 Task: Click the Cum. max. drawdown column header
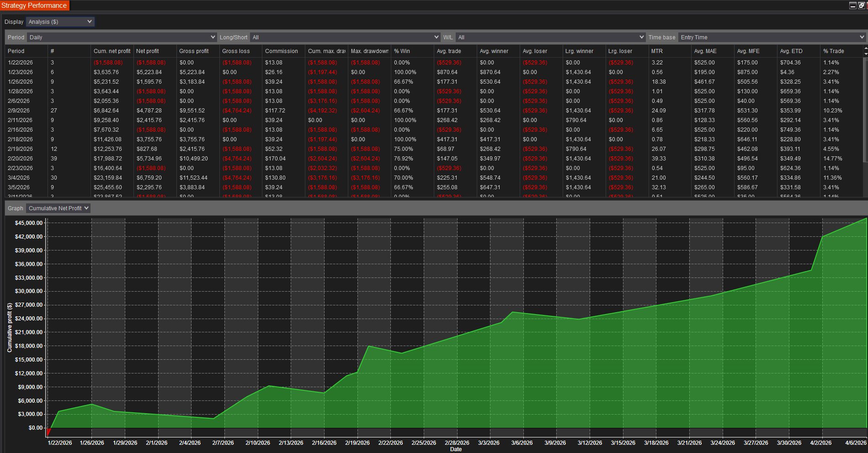[327, 51]
